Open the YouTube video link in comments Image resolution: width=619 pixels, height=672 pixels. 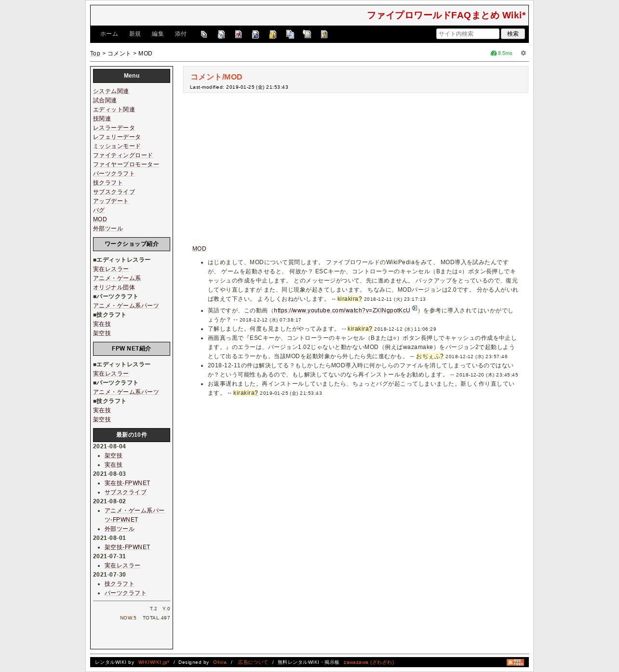click(x=342, y=310)
